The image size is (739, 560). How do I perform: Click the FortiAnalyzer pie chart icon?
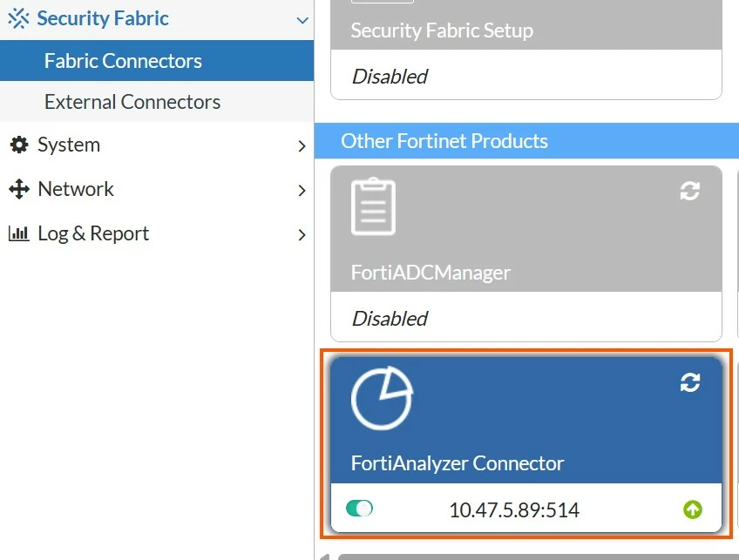pos(382,398)
